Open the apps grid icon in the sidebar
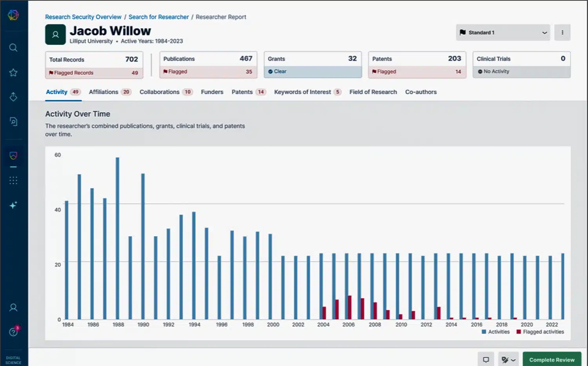The image size is (588, 366). point(13,180)
